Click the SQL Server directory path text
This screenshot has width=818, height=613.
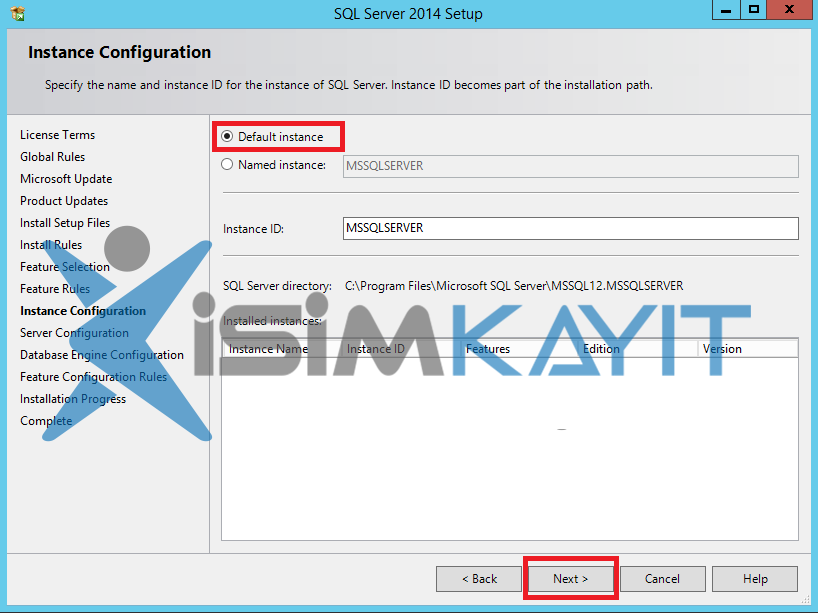514,286
